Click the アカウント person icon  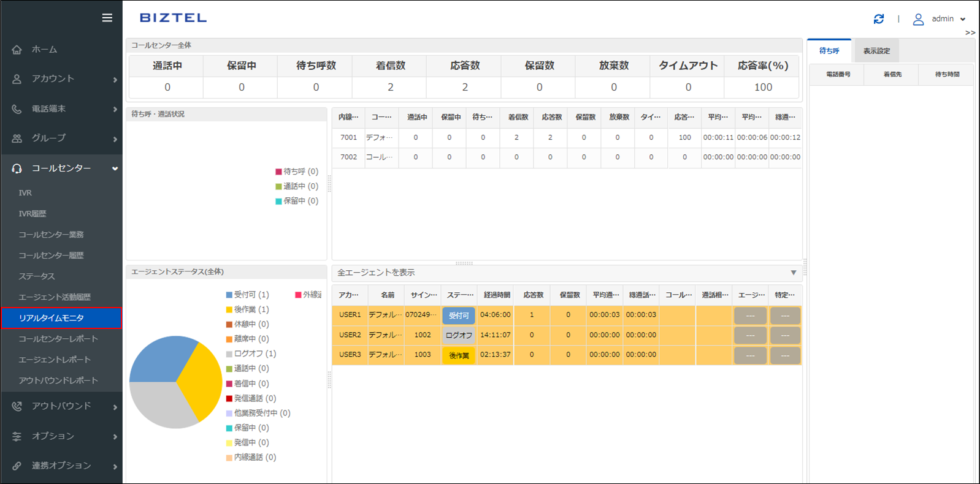pyautogui.click(x=17, y=79)
